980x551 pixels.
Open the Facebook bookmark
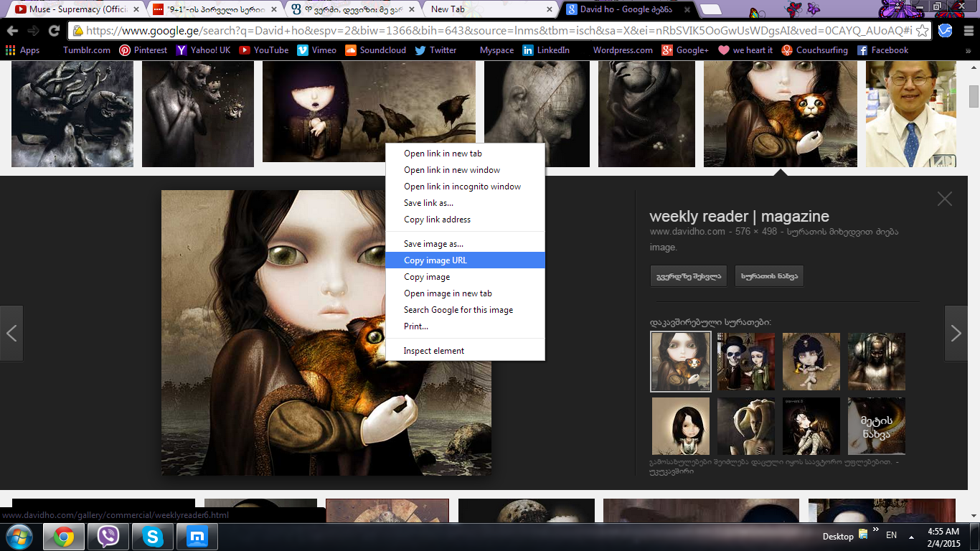coord(882,50)
